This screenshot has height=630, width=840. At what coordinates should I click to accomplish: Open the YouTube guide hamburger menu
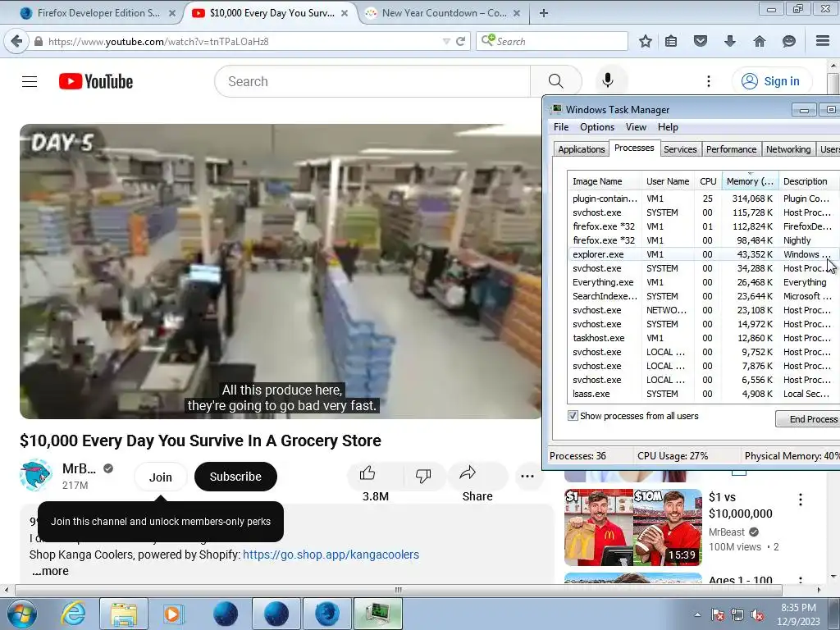(x=30, y=81)
